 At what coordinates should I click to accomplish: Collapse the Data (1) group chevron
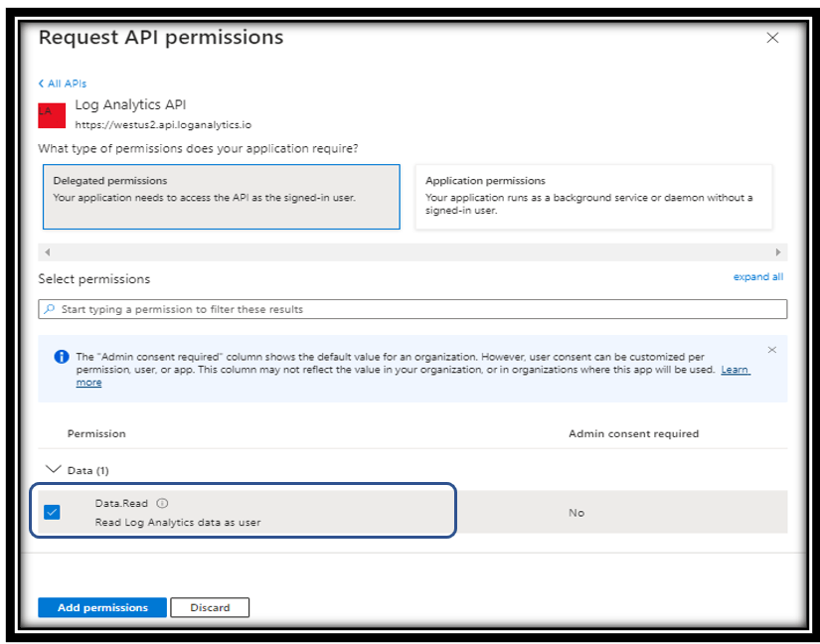click(54, 469)
